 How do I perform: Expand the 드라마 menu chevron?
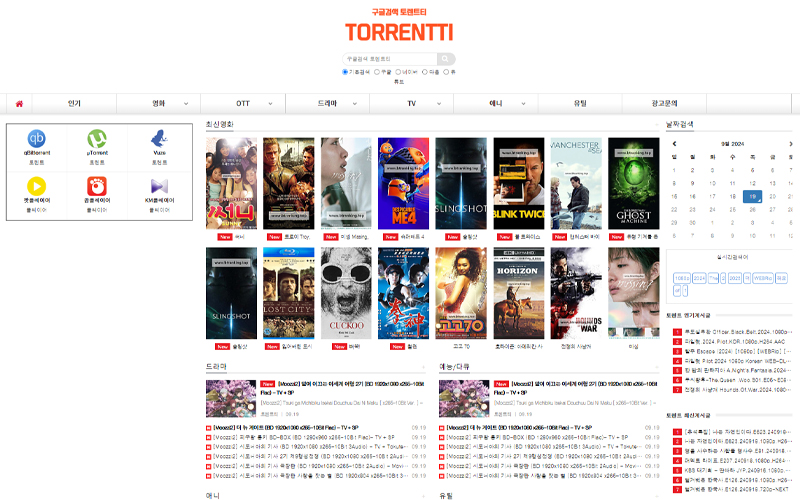(x=355, y=104)
